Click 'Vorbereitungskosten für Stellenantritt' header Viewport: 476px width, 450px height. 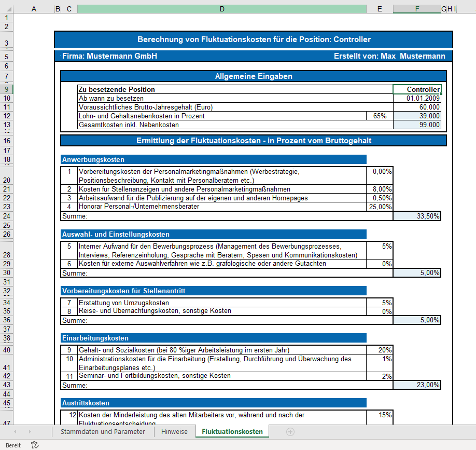[214, 291]
